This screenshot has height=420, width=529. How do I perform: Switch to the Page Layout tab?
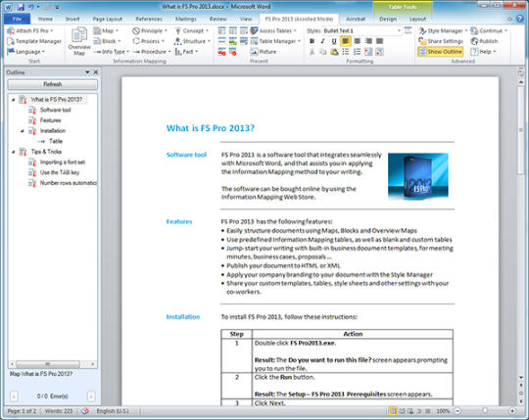coord(108,19)
